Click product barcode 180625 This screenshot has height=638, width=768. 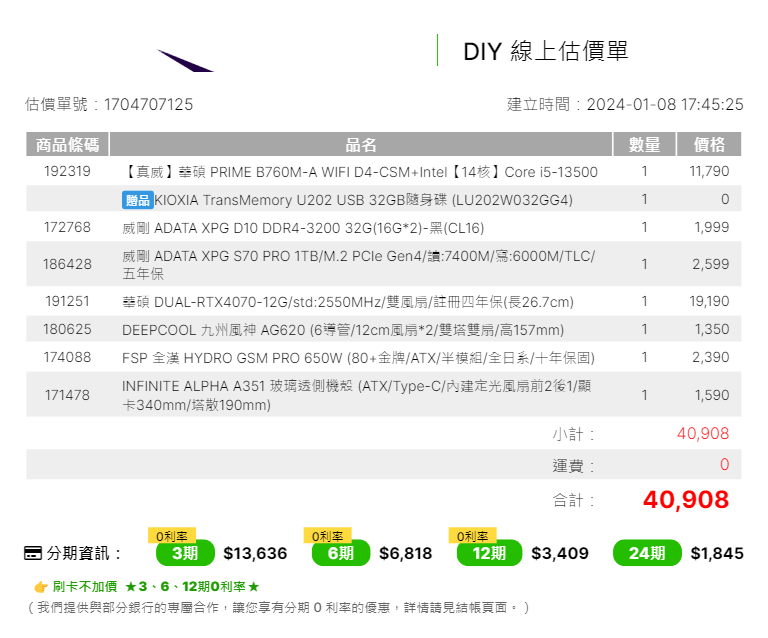click(67, 329)
